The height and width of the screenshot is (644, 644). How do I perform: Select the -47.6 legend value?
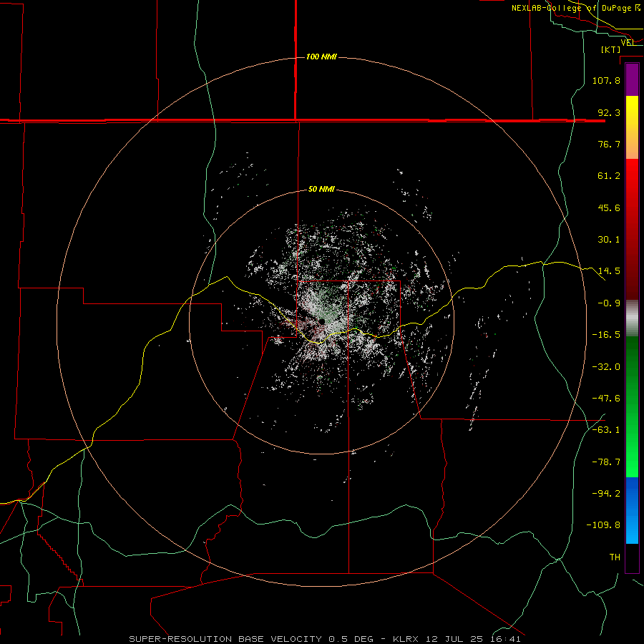tap(606, 399)
